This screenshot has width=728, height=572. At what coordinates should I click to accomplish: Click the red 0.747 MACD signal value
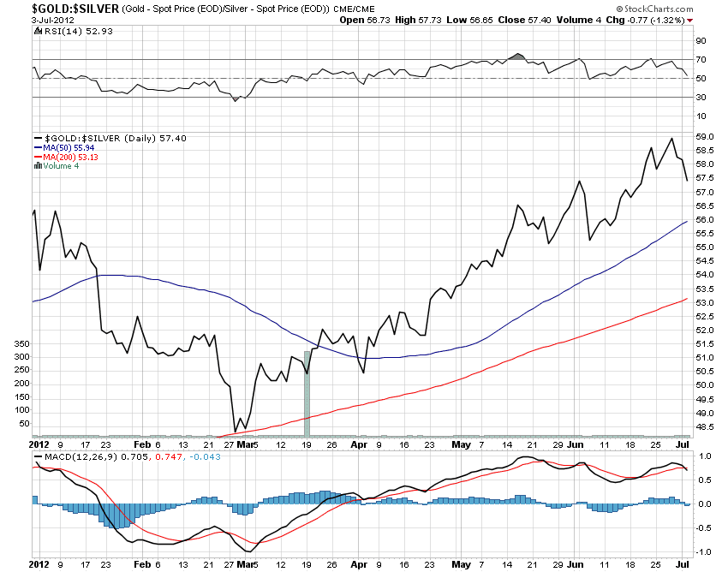169,457
